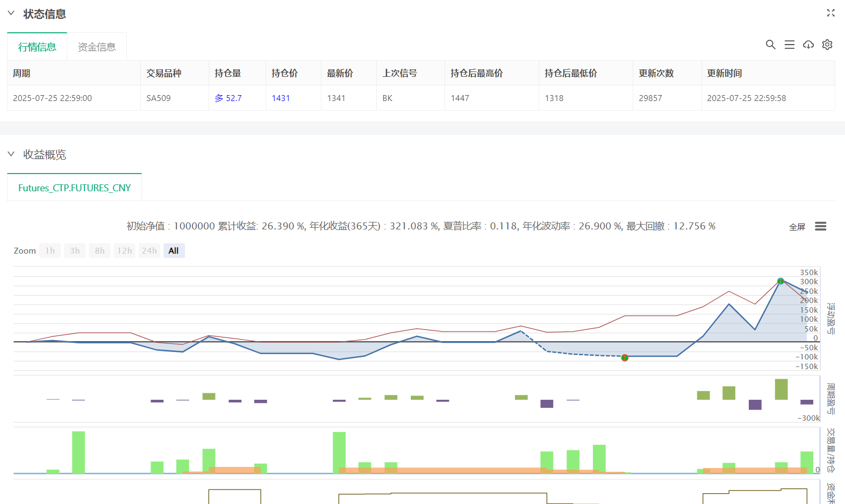Set chart zoom to 12h
Image resolution: width=845 pixels, height=504 pixels.
[x=125, y=250]
